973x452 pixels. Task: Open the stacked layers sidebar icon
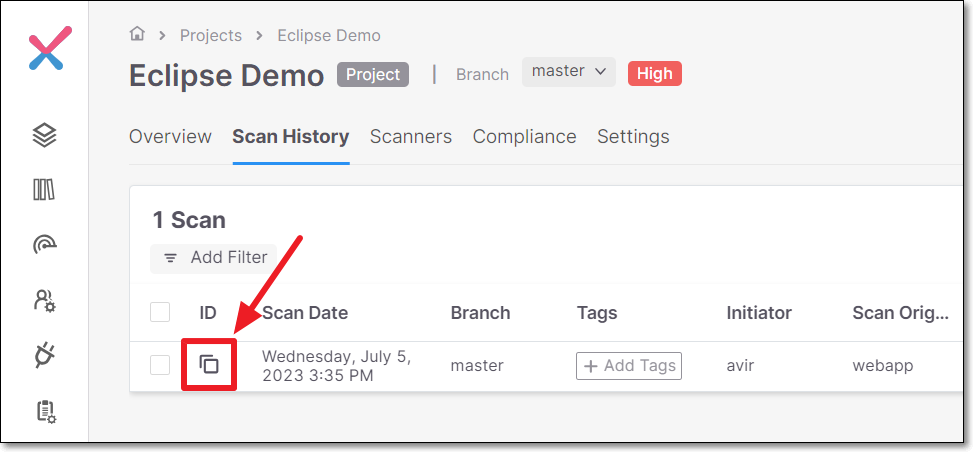click(45, 135)
